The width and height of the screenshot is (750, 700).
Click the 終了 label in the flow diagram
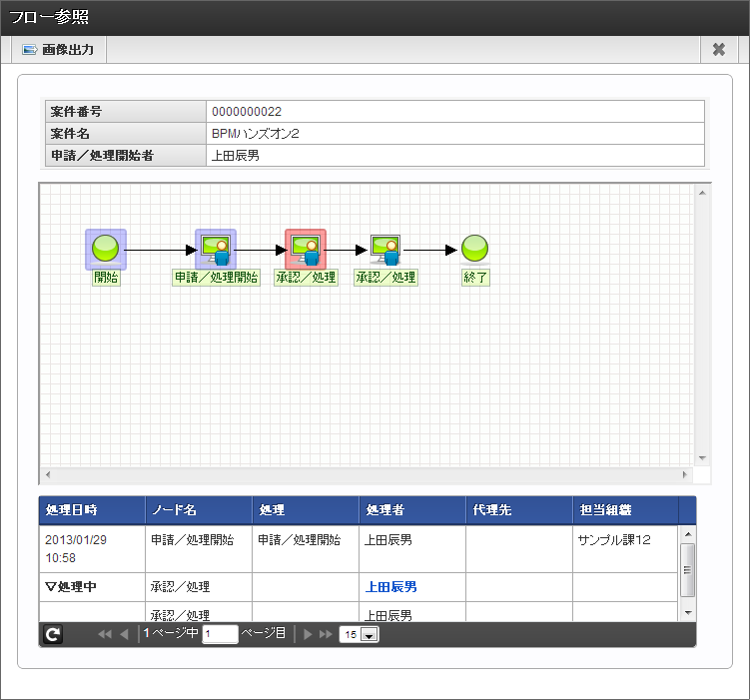point(475,278)
